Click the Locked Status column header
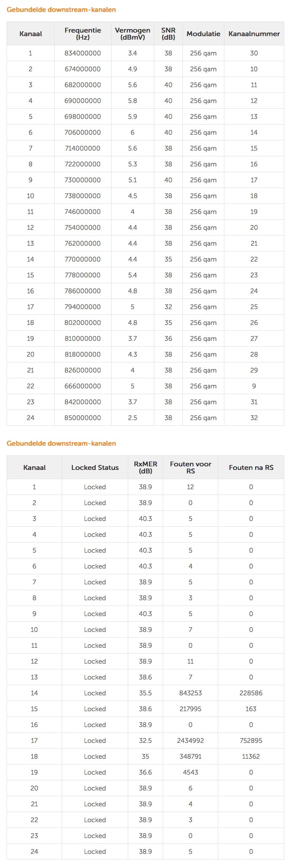This screenshot has width=294, height=868. pyautogui.click(x=95, y=467)
